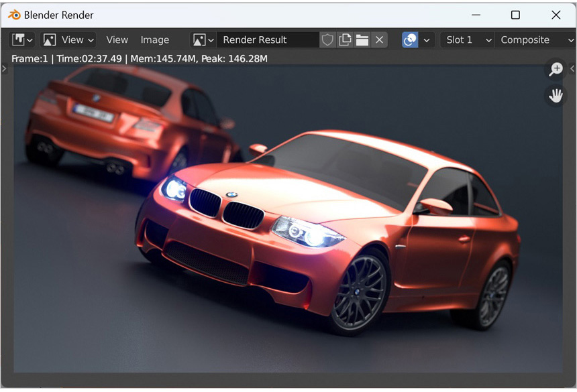577x392 pixels.
Task: Click the Blender logo in title bar
Action: click(14, 15)
